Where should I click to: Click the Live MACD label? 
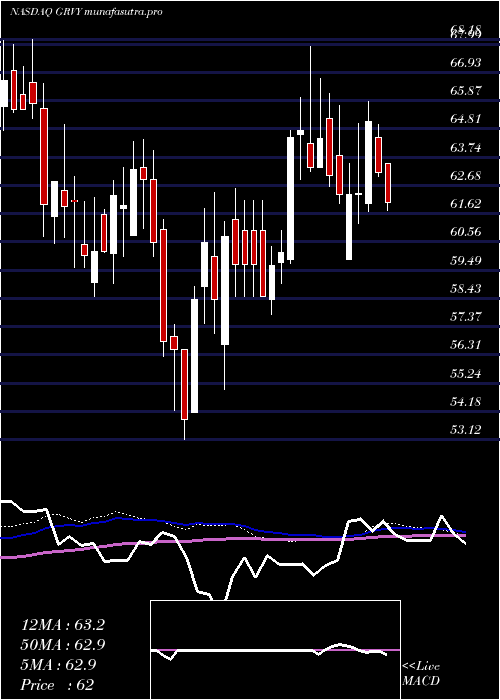421,674
